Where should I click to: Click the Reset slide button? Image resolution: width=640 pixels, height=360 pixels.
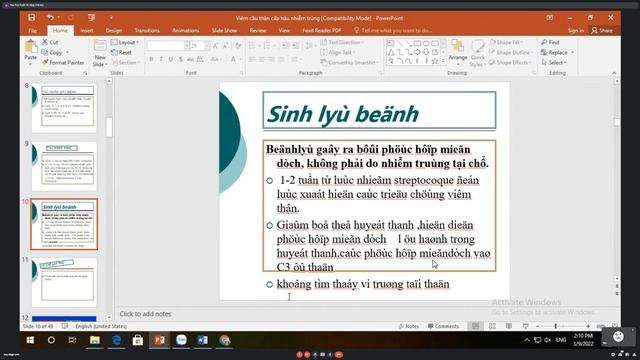[x=122, y=52]
